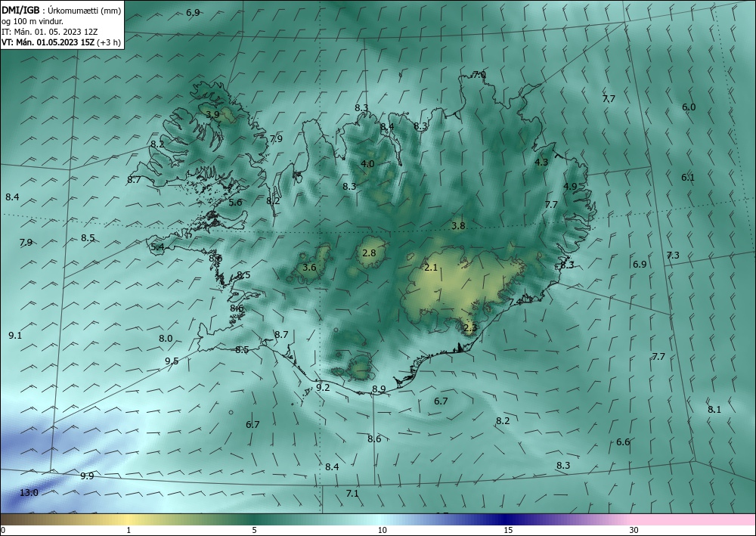
Task: Click the 7.3 value on the map
Action: pyautogui.click(x=673, y=256)
